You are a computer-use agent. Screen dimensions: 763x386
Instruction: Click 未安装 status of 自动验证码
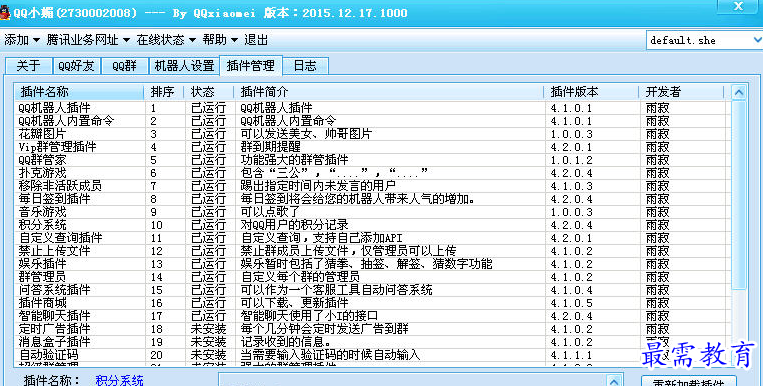208,355
